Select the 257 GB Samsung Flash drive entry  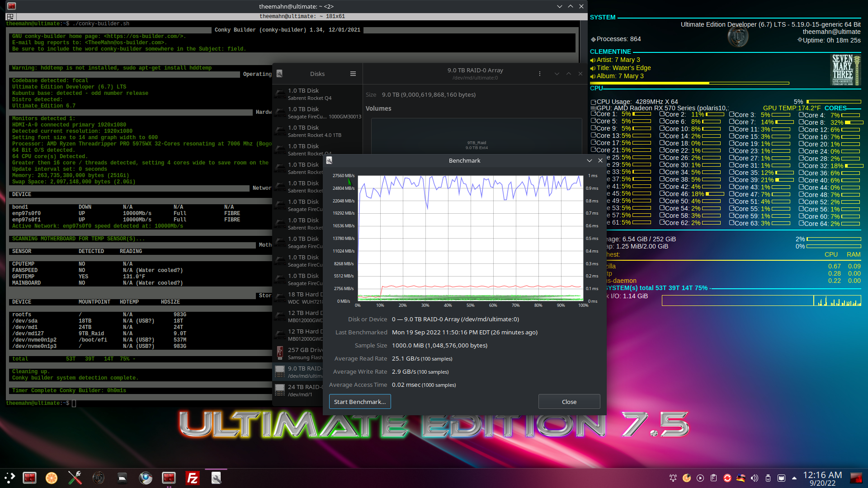click(298, 353)
